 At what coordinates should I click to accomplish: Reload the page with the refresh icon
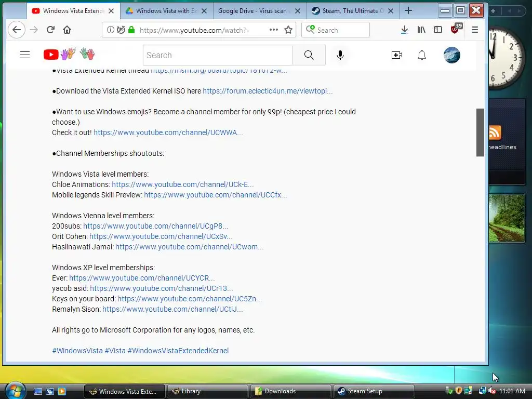[x=50, y=30]
